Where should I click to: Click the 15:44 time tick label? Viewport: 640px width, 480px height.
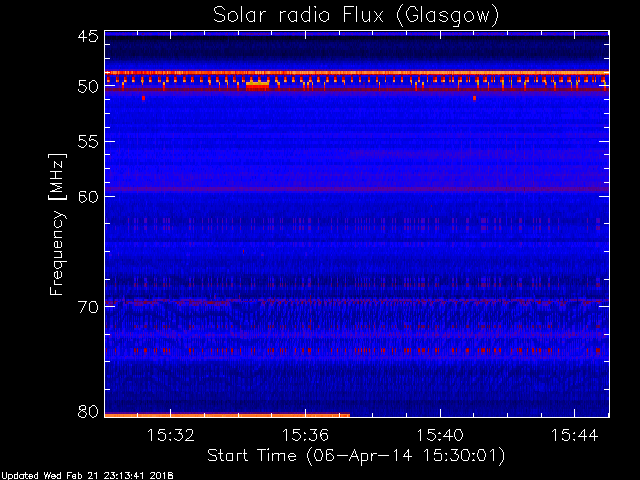(x=575, y=435)
